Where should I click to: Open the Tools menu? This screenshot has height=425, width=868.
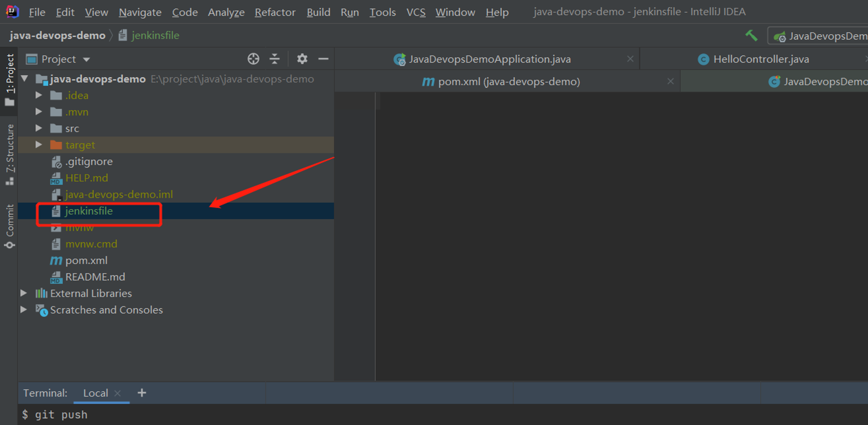[x=382, y=12]
